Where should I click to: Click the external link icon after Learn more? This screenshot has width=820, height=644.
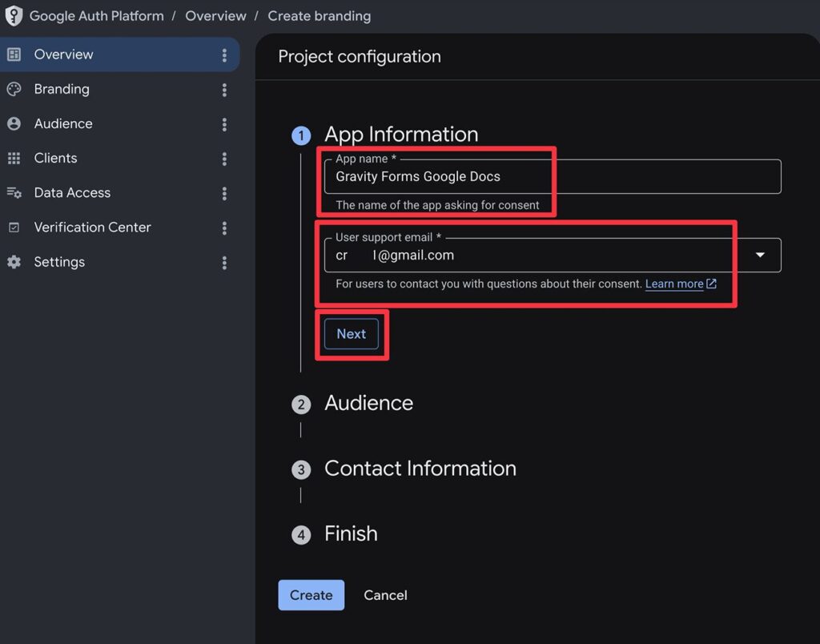click(711, 284)
